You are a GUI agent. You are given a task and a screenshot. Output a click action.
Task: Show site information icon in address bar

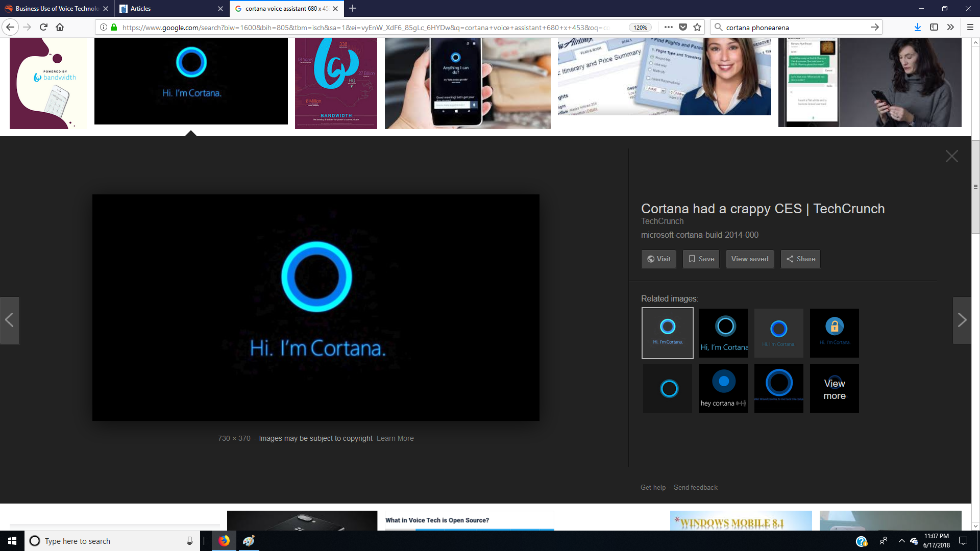coord(104,27)
